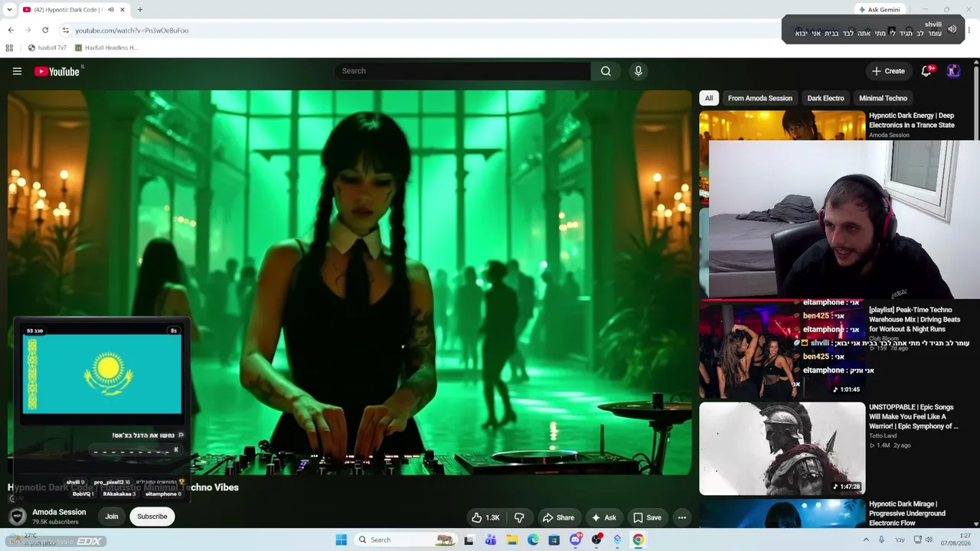Save the video to a playlist
The height and width of the screenshot is (551, 980).
[647, 517]
